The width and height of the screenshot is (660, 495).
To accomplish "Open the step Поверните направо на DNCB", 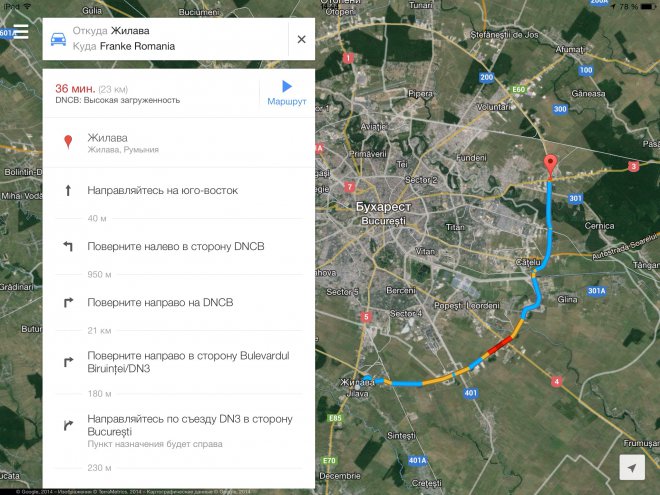I will coord(179,303).
